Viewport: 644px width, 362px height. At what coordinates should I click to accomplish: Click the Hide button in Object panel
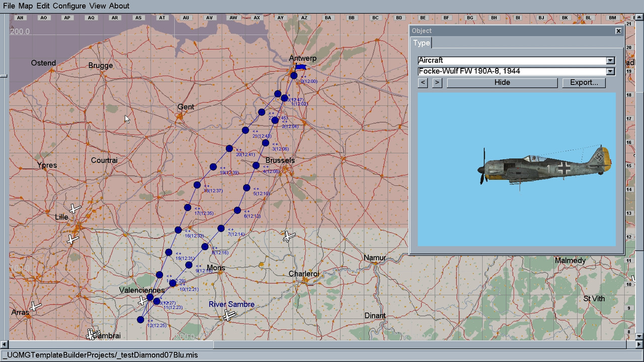tap(502, 82)
